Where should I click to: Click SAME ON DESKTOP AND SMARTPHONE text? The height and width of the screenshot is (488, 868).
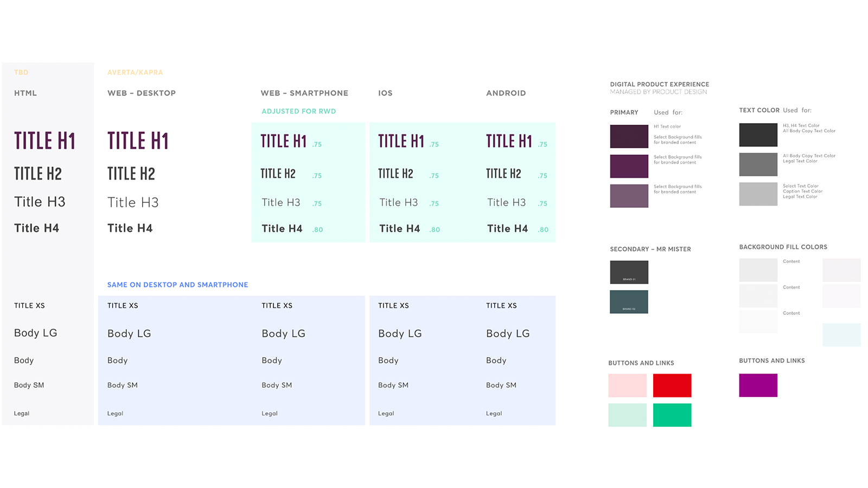point(177,285)
